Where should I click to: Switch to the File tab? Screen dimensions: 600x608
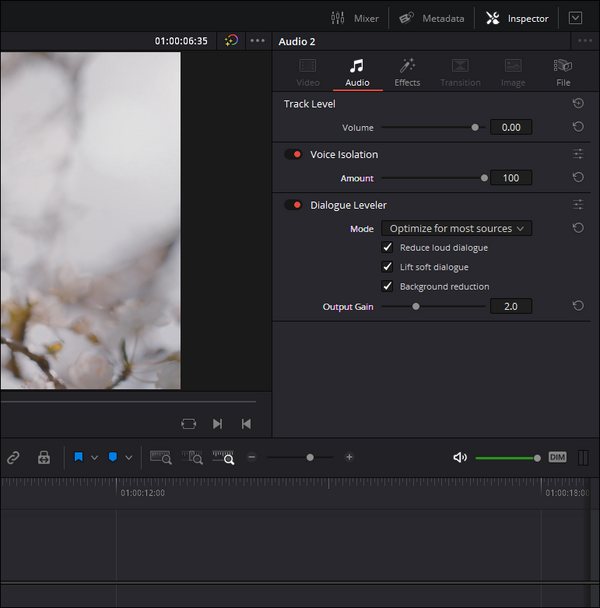coord(563,72)
